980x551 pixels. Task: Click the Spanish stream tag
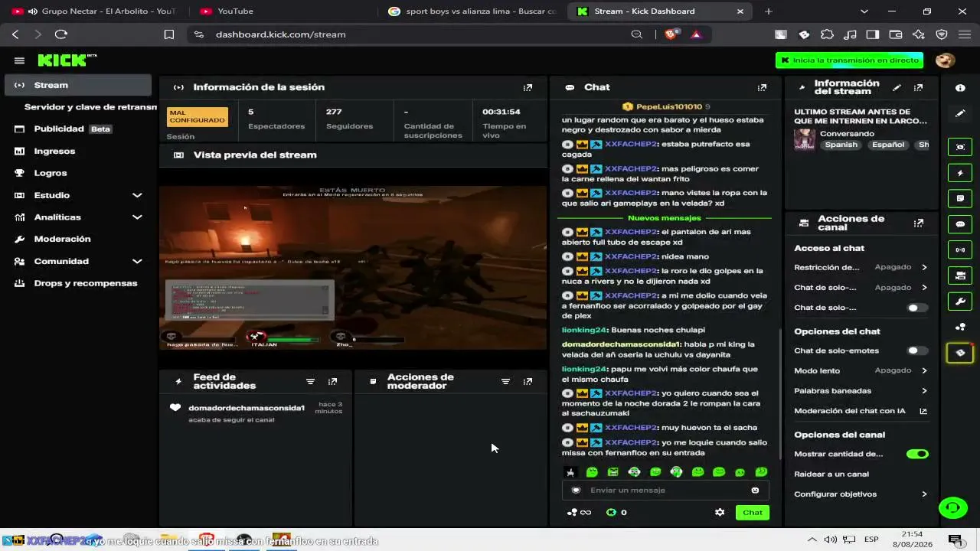841,145
